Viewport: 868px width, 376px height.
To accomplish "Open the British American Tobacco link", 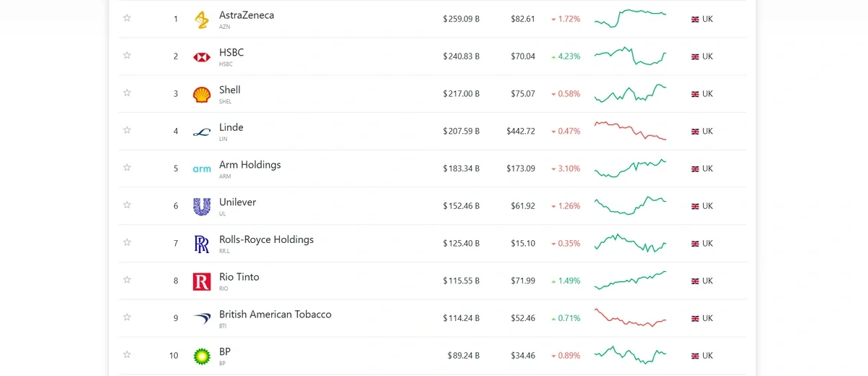I will point(275,315).
